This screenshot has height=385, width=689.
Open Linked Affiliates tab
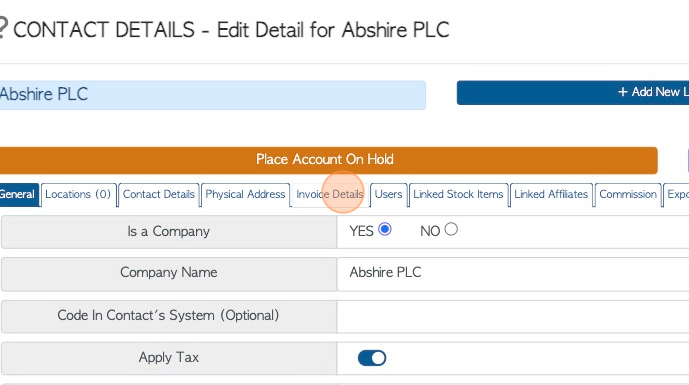click(x=551, y=194)
